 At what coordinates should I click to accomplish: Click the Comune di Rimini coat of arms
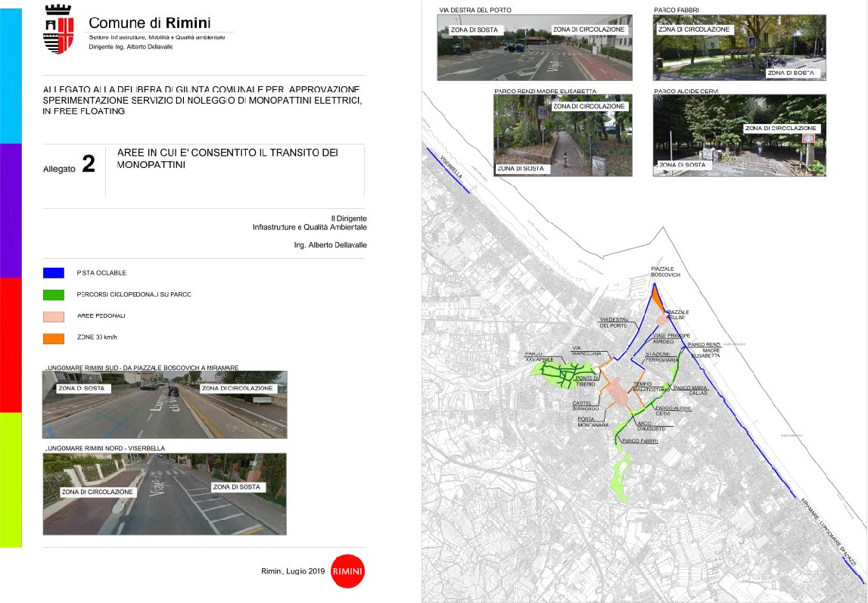click(x=59, y=29)
